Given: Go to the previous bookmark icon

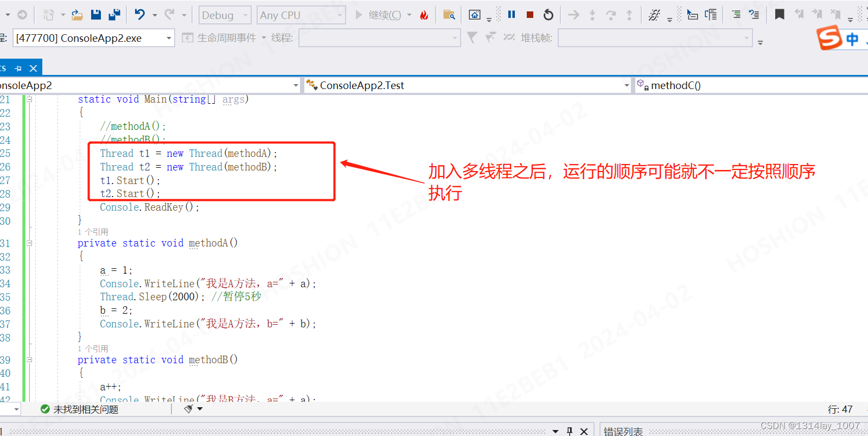Looking at the screenshot, I should (x=799, y=15).
